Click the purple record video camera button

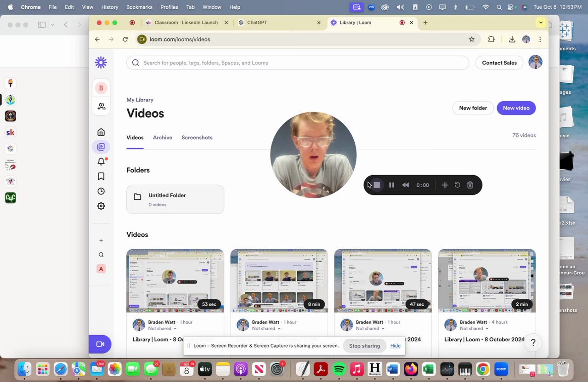(x=100, y=344)
